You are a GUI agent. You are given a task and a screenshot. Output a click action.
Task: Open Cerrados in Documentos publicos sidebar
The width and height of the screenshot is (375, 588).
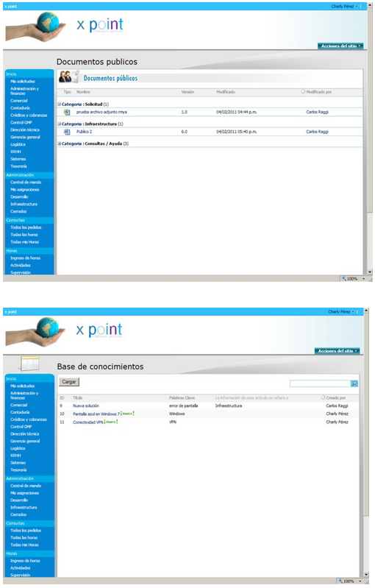18,211
